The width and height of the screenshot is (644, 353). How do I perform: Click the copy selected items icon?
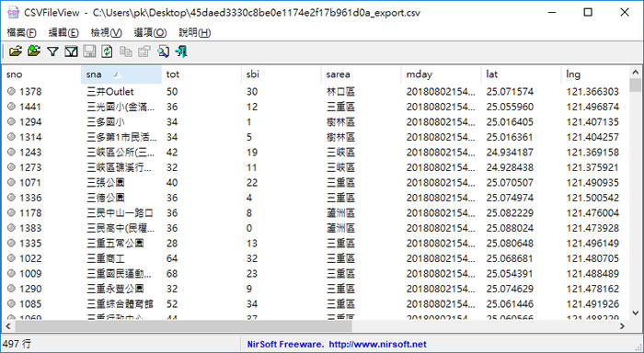(x=126, y=51)
